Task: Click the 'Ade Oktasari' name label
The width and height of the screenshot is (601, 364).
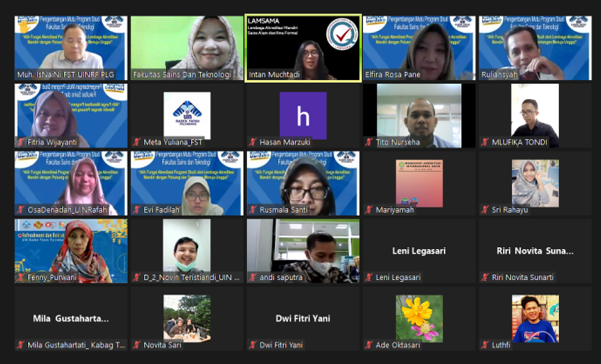Action: pos(397,345)
